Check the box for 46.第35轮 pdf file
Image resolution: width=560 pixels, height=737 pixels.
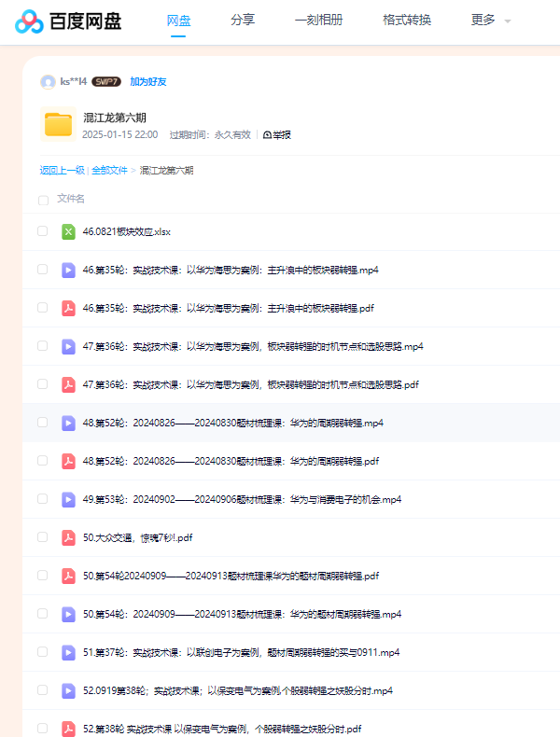pyautogui.click(x=42, y=308)
